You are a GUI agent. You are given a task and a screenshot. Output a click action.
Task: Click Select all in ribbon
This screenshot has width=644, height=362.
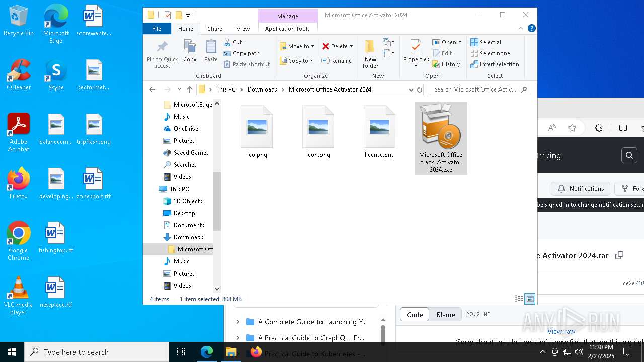pyautogui.click(x=487, y=42)
